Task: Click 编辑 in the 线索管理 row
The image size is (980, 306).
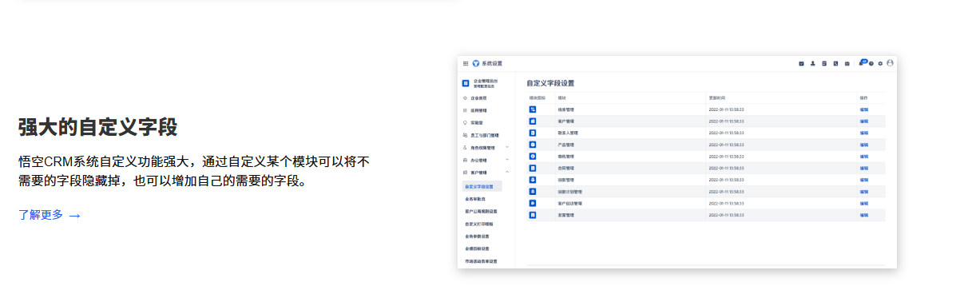Action: [x=864, y=109]
